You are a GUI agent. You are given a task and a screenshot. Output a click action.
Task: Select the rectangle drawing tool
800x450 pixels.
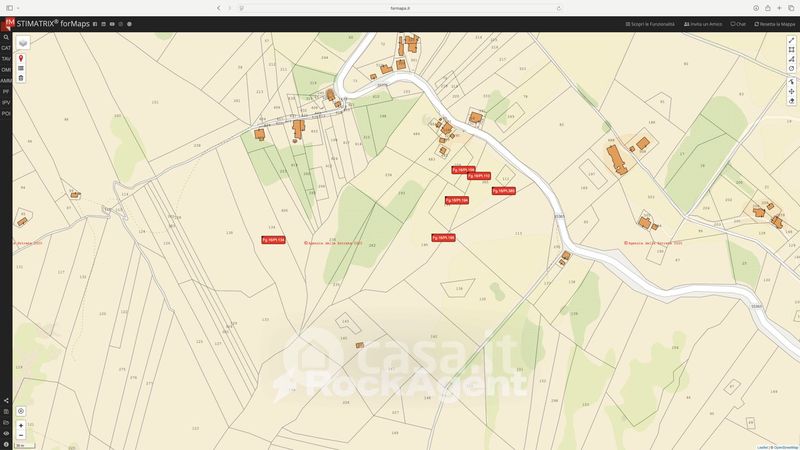[791, 50]
